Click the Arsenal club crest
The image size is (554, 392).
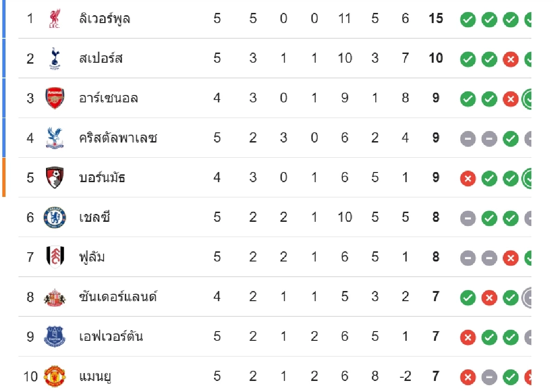pos(54,98)
